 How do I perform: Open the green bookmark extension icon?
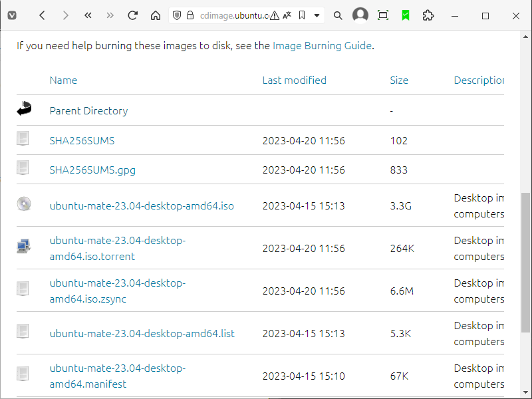(406, 15)
